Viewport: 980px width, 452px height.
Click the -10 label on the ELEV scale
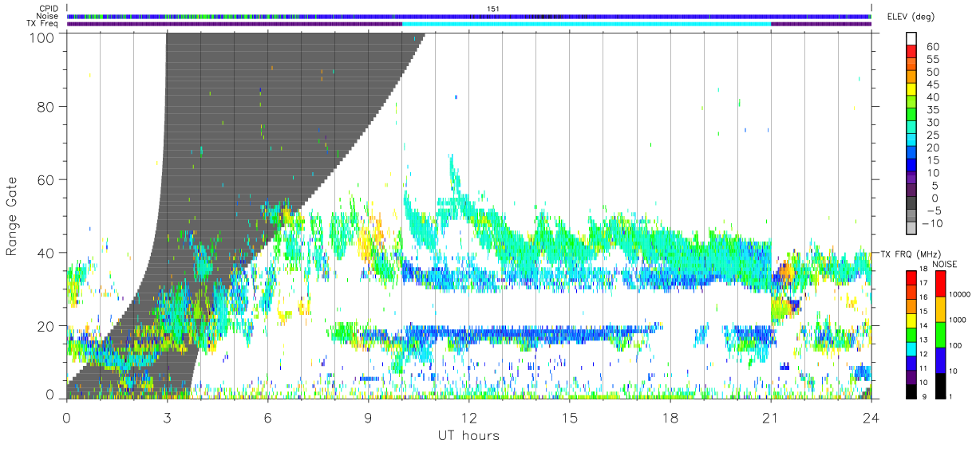click(x=933, y=223)
